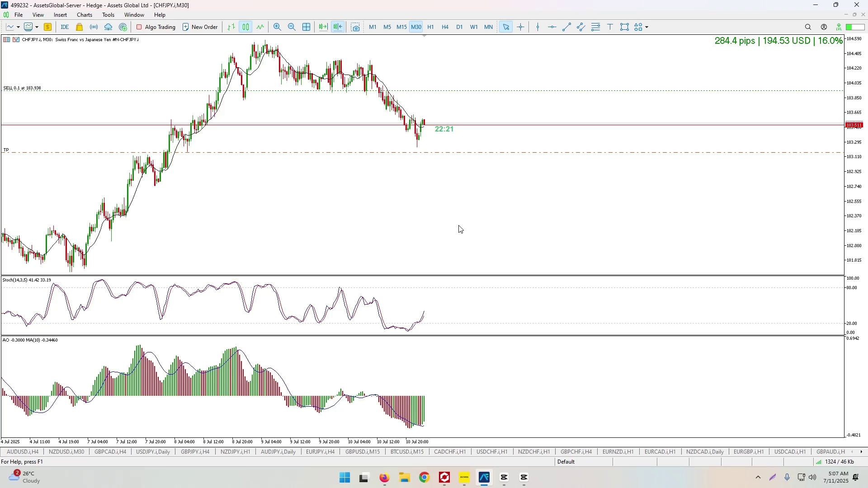This screenshot has height=488, width=868.
Task: Expand the templates dropdown arrow
Action: (x=37, y=27)
